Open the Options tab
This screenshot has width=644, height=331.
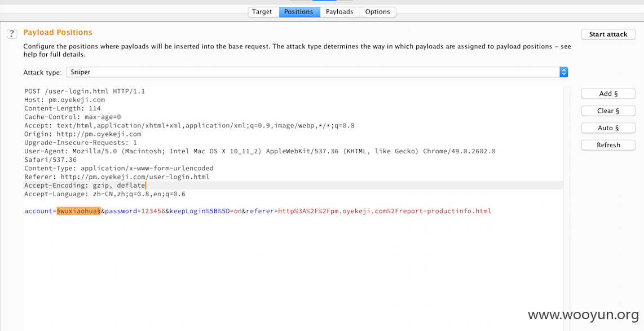[377, 12]
